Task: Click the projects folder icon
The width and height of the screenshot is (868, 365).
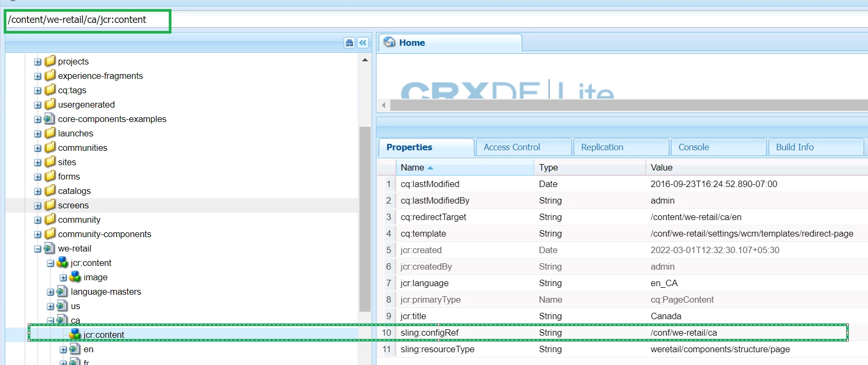Action: (50, 61)
